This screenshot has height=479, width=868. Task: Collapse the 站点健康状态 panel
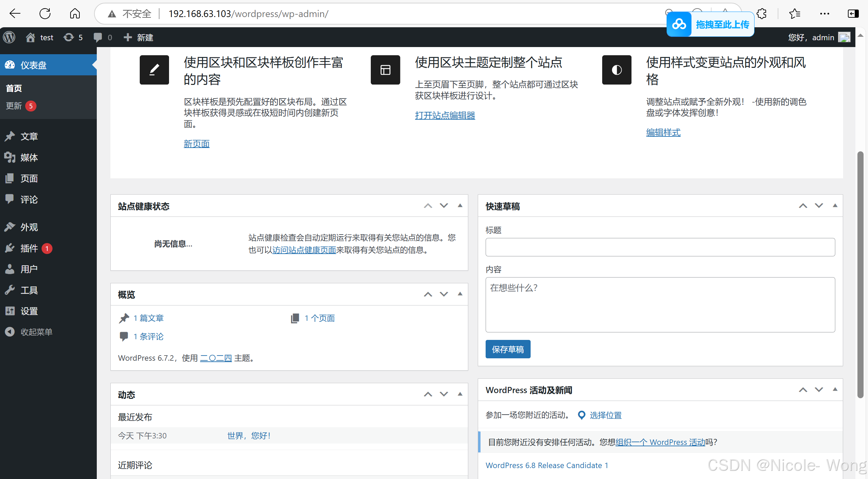pyautogui.click(x=460, y=206)
